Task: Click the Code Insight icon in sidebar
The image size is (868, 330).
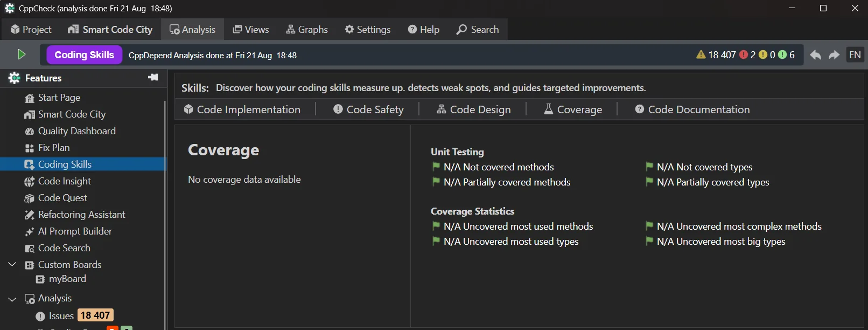Action: pyautogui.click(x=30, y=182)
